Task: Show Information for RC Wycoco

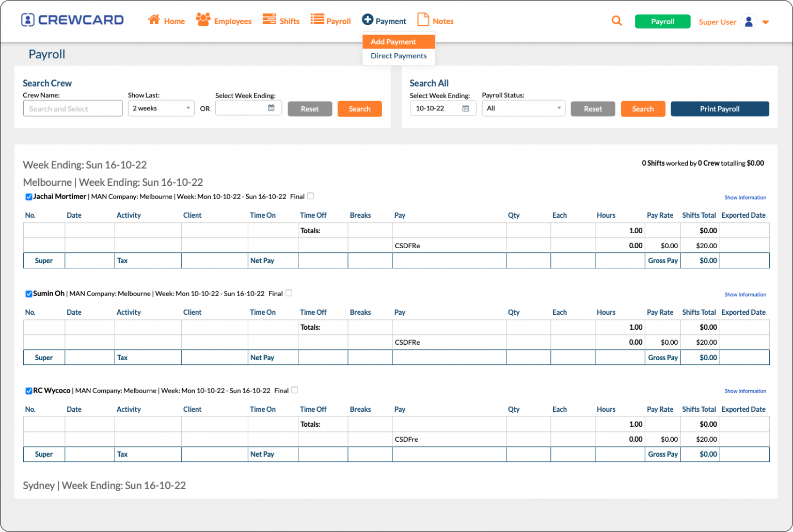Action: [745, 391]
